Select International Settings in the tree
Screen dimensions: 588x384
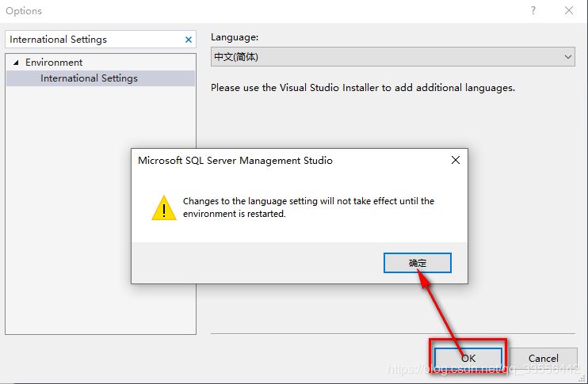[x=101, y=78]
